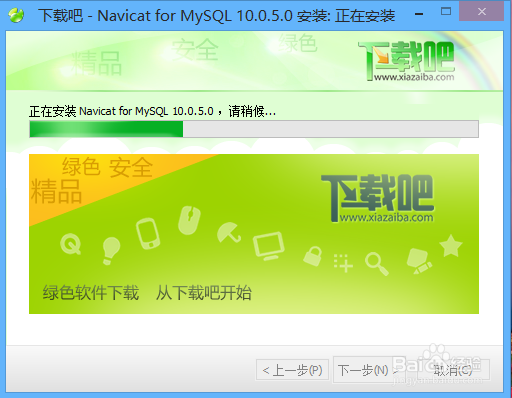The height and width of the screenshot is (398, 512).
Task: Click the 上一步(P) back button
Action: [x=292, y=370]
